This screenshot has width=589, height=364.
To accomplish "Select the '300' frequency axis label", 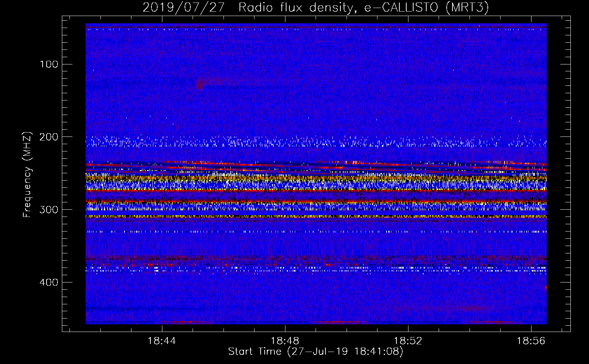I will click(49, 210).
